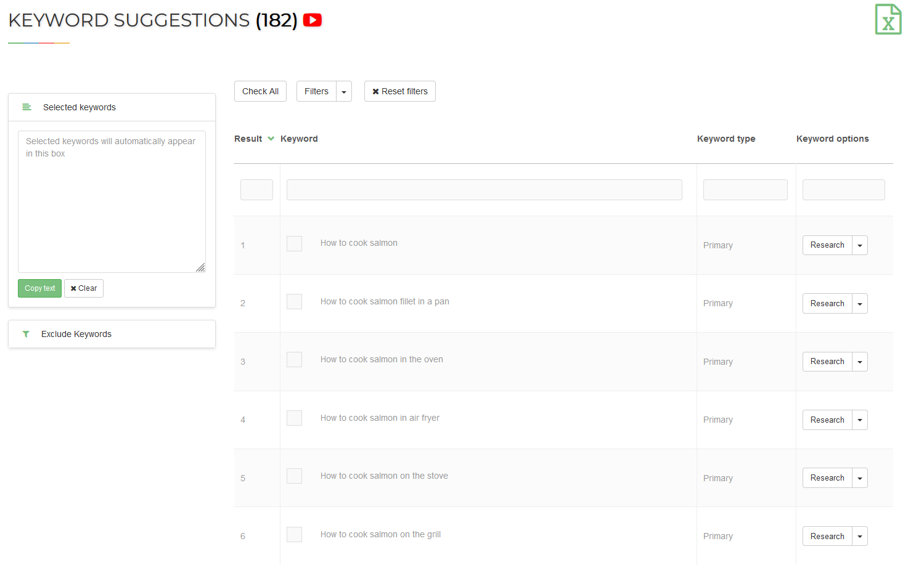924x565 pixels.
Task: Click text How to cook salmon on the grill
Action: pos(380,534)
